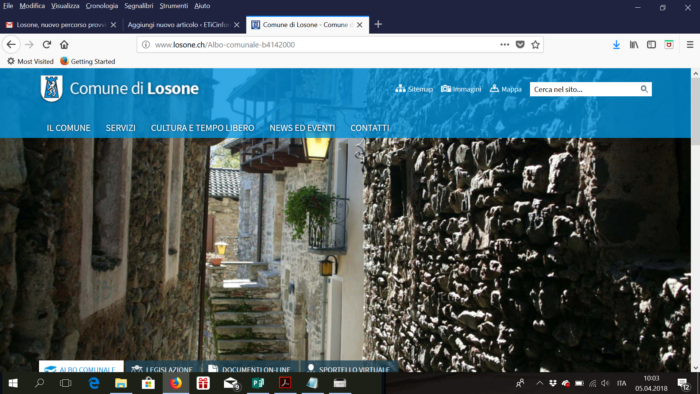This screenshot has width=700, height=394.
Task: Bookmark this page with the star icon
Action: [535, 45]
